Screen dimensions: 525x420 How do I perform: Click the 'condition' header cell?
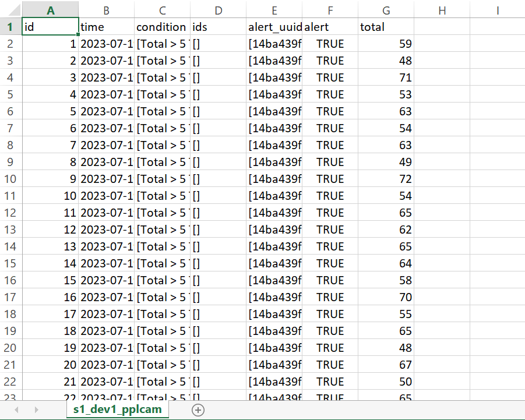click(162, 27)
